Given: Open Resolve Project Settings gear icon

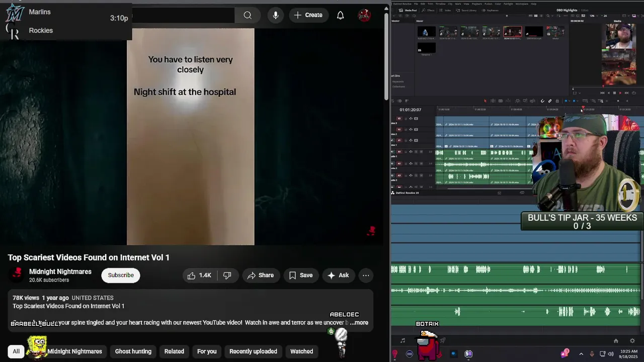Looking at the screenshot, I should click(632, 341).
